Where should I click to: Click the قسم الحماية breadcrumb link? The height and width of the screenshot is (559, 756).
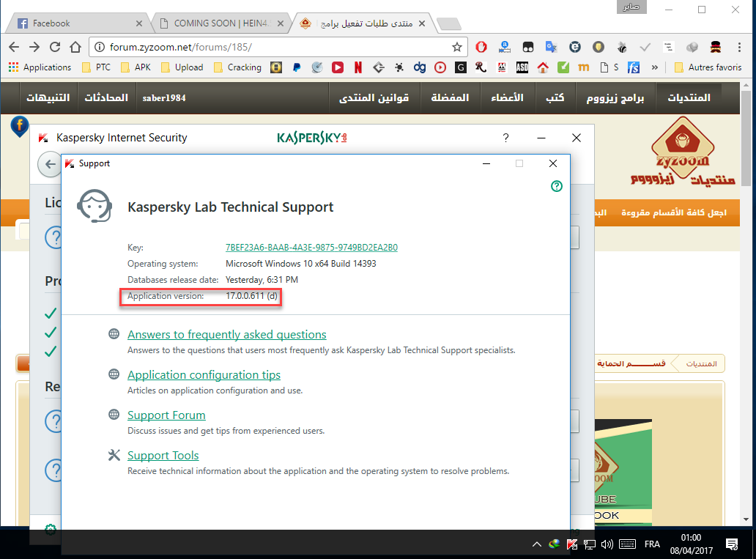point(631,363)
